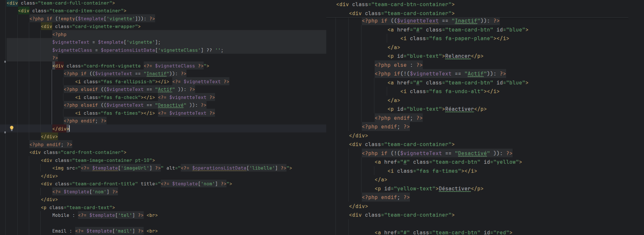Click the "Mobile :" text line
The width and height of the screenshot is (644, 235).
click(63, 216)
